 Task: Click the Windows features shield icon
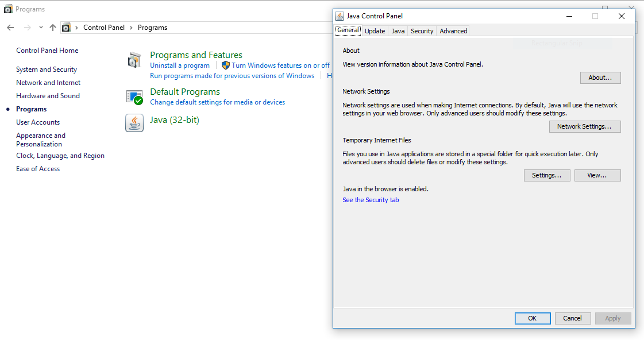pyautogui.click(x=225, y=65)
